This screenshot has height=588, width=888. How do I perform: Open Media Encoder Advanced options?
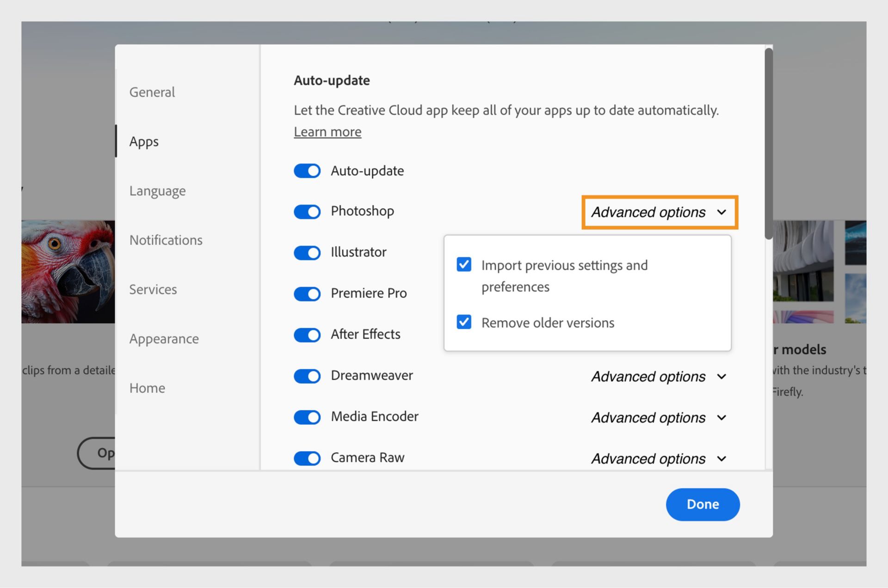click(659, 417)
